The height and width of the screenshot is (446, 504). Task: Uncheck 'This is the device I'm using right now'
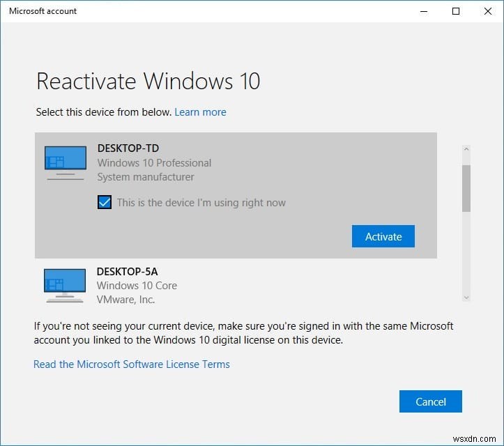pos(105,202)
